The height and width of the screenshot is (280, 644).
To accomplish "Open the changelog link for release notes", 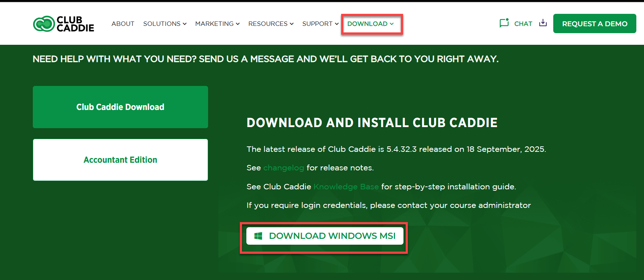I will 284,168.
